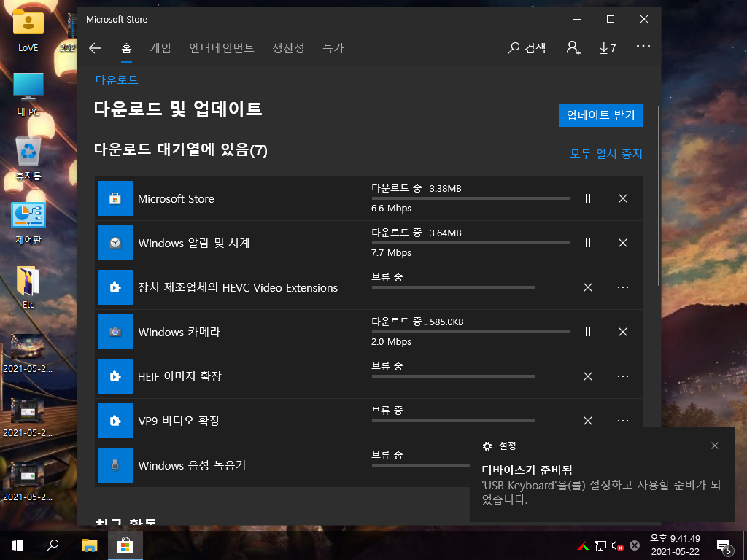Open more options for VP9 비디오 확장
Viewport: 747px width, 560px height.
pyautogui.click(x=623, y=421)
